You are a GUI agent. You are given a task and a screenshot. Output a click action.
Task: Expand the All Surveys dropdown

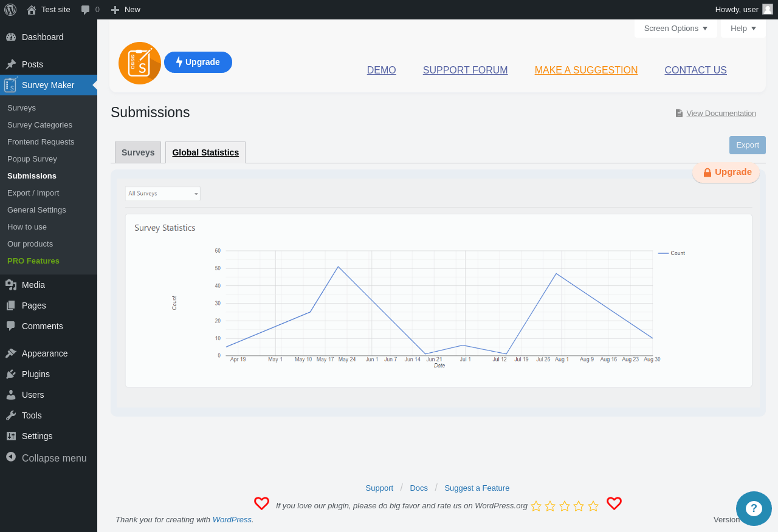tap(163, 194)
